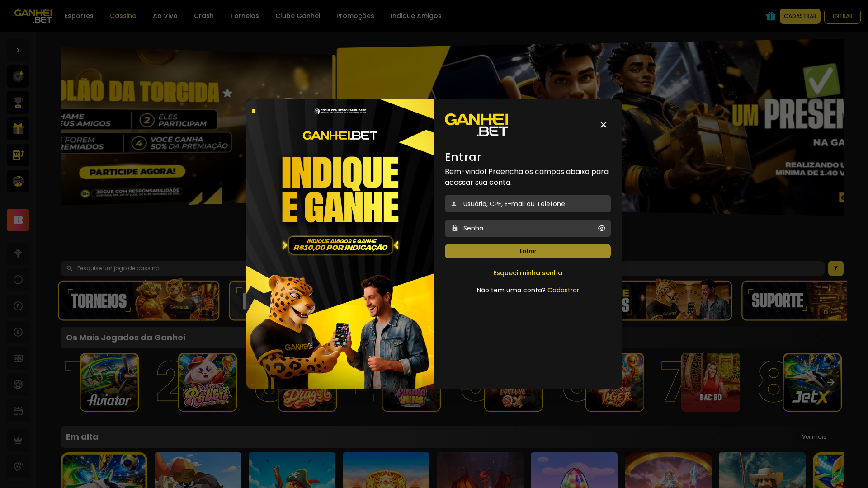Click the Ganhei.bet logo in the login dialog
868x488 pixels.
coord(476,125)
